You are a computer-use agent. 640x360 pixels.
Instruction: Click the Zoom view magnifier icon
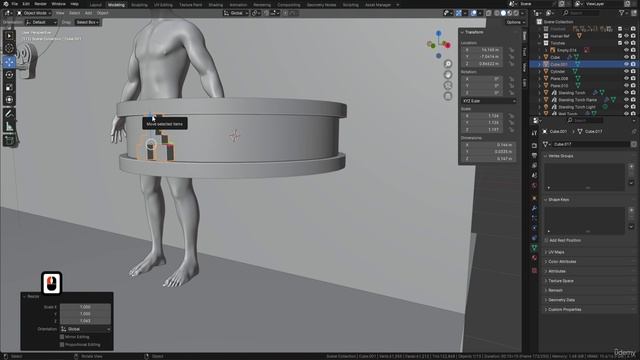[448, 64]
